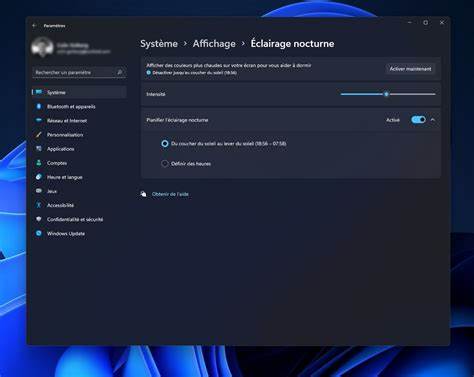Click the Réseau et Internet icon
The width and height of the screenshot is (474, 377).
coord(39,120)
